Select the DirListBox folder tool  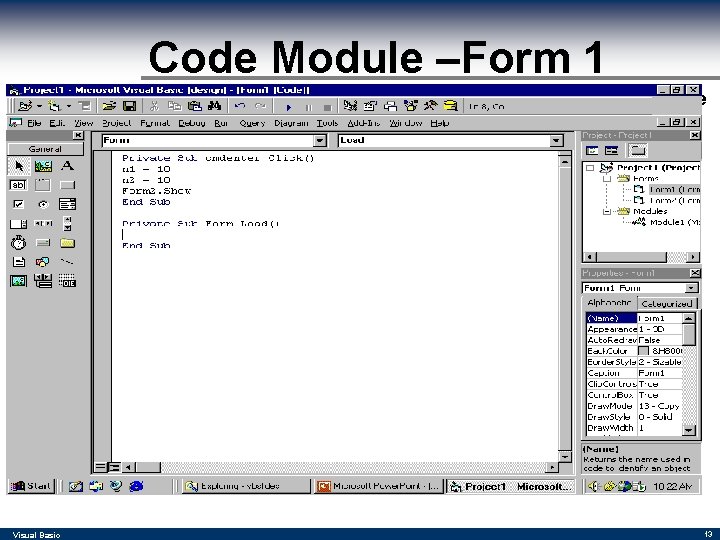click(x=67, y=243)
